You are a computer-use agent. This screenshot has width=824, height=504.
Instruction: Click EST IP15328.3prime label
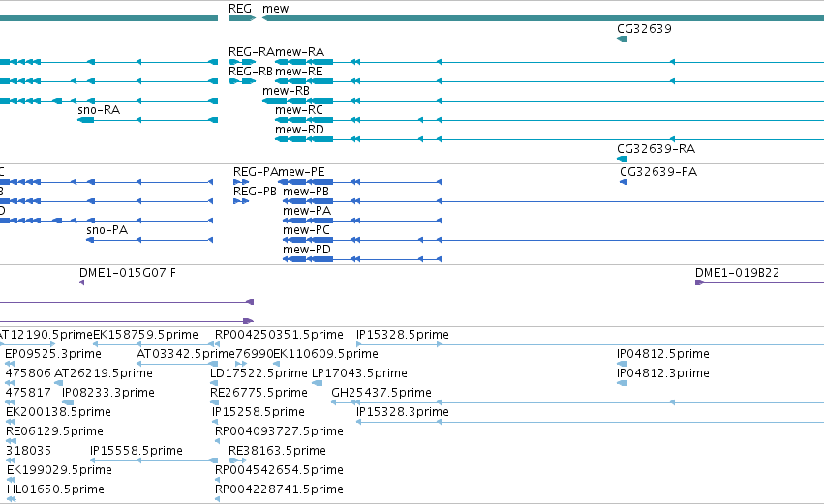tap(403, 412)
